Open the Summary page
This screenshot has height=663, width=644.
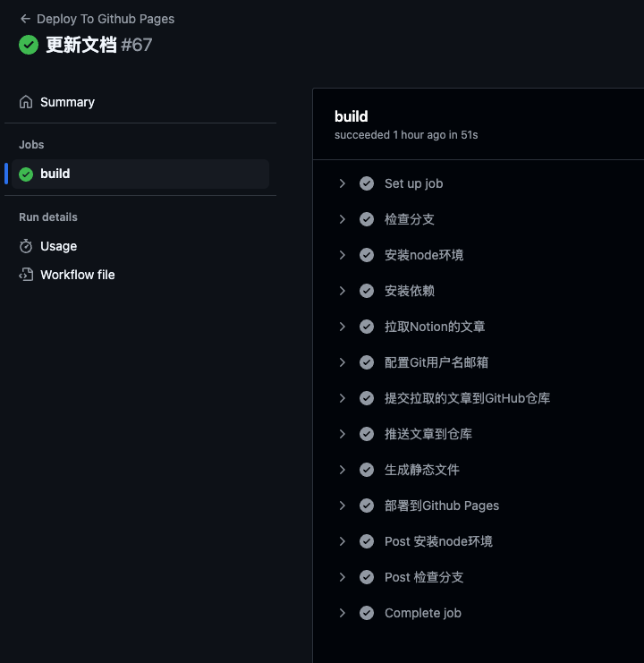(x=67, y=102)
